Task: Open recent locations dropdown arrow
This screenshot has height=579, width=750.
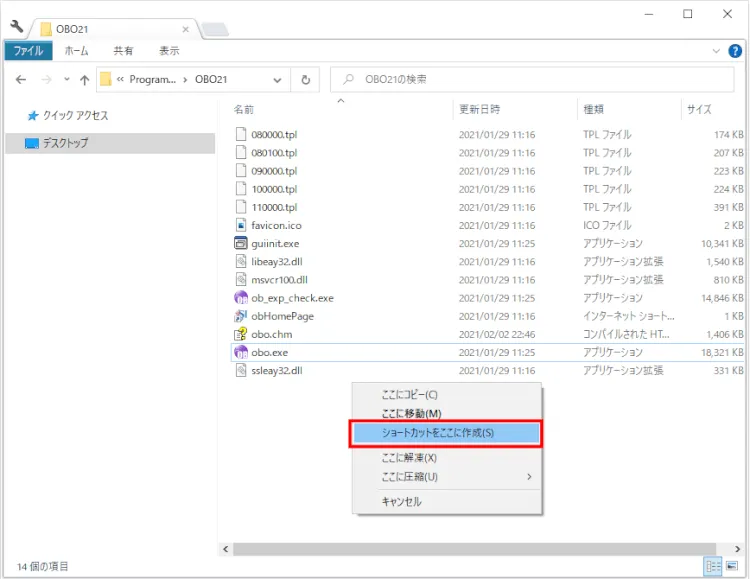Action: click(x=66, y=79)
